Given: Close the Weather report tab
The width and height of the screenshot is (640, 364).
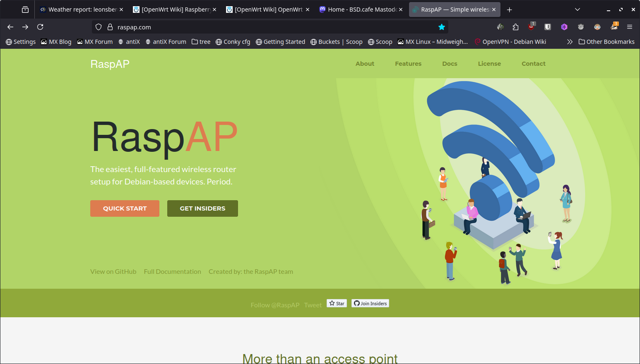Looking at the screenshot, I should pyautogui.click(x=121, y=10).
